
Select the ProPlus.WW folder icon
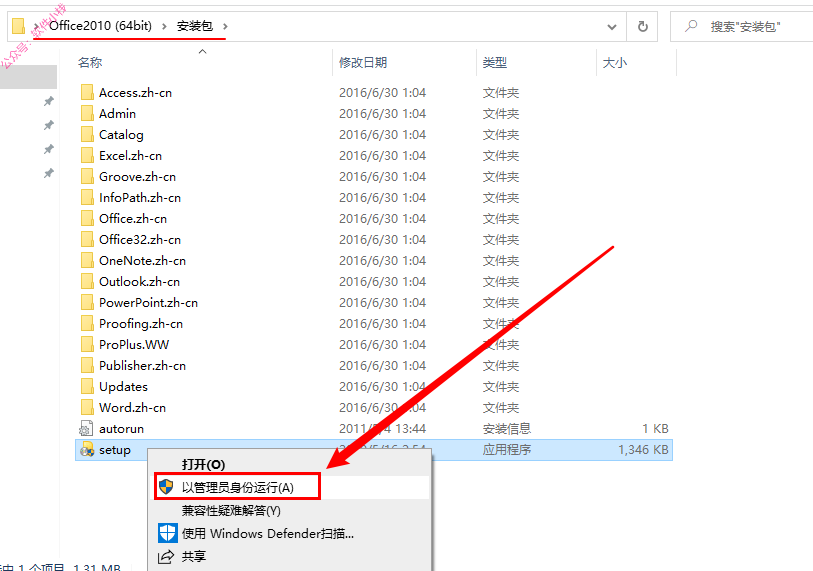(87, 344)
